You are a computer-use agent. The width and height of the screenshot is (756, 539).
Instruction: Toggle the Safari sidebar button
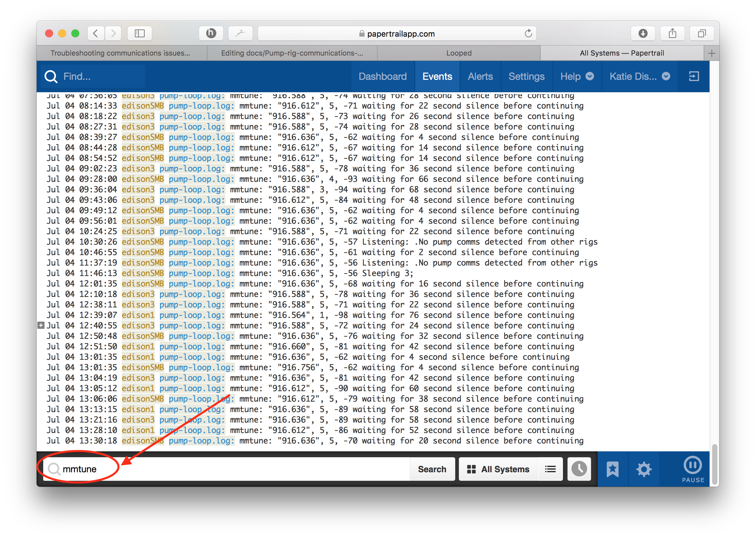[x=140, y=33]
